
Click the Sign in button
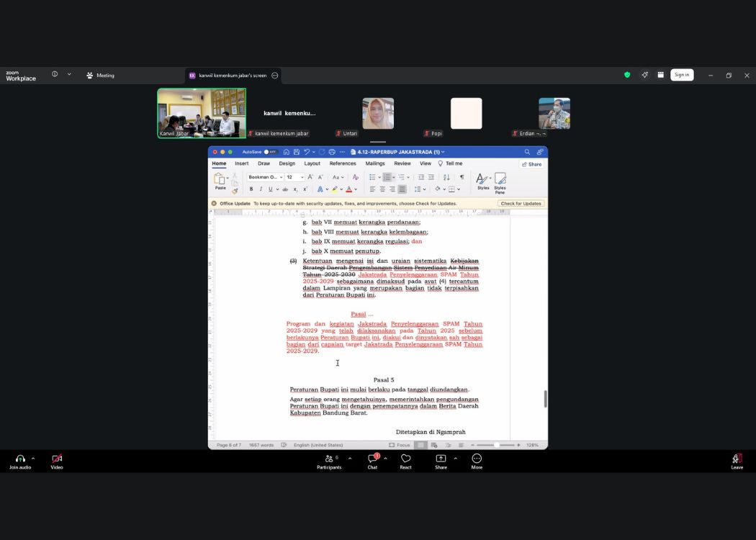[682, 75]
